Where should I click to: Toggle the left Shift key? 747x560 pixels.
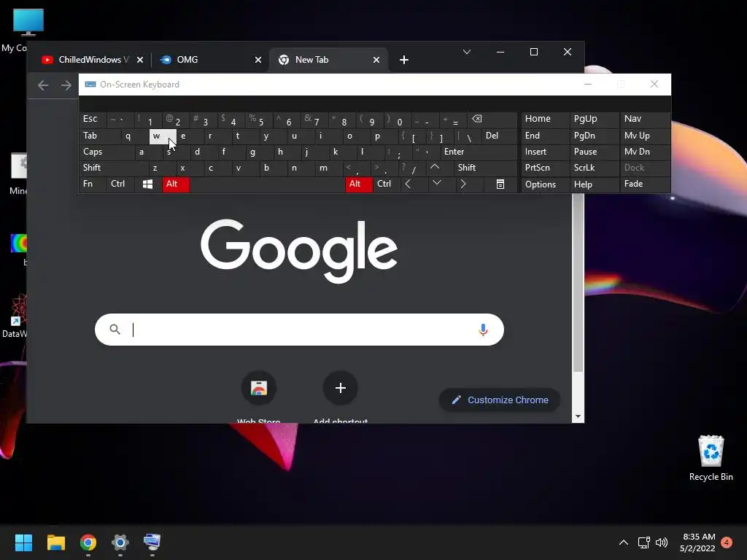pos(113,168)
